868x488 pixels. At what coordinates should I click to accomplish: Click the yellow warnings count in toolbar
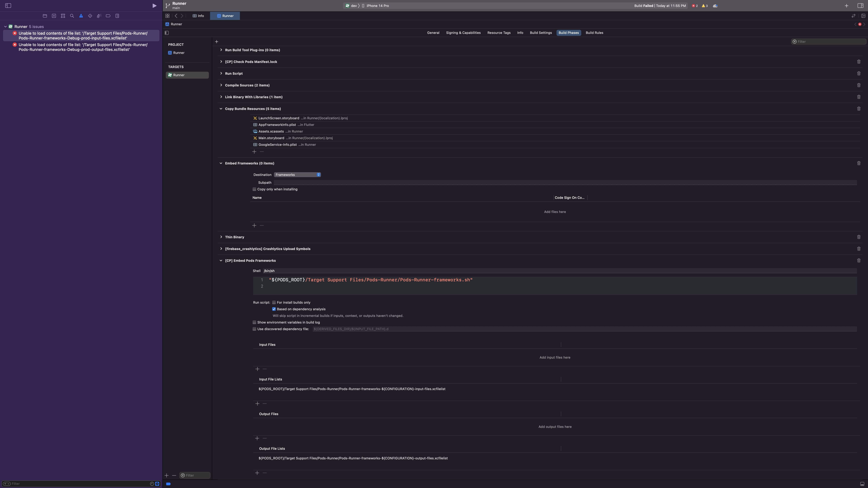(x=705, y=6)
